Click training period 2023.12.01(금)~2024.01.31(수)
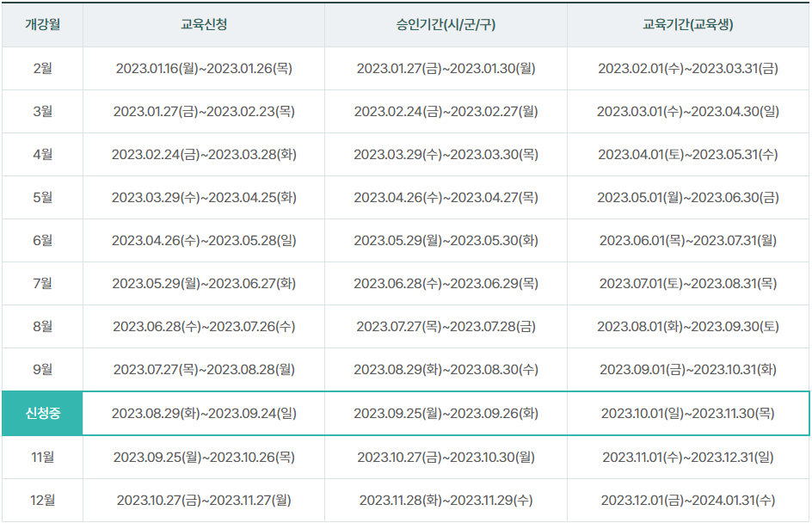812x523 pixels. 688,501
